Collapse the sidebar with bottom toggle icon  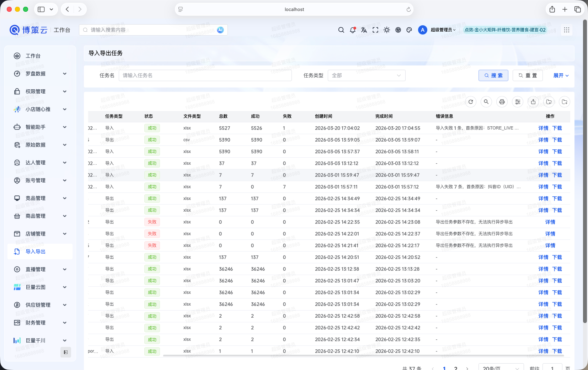[x=66, y=352]
